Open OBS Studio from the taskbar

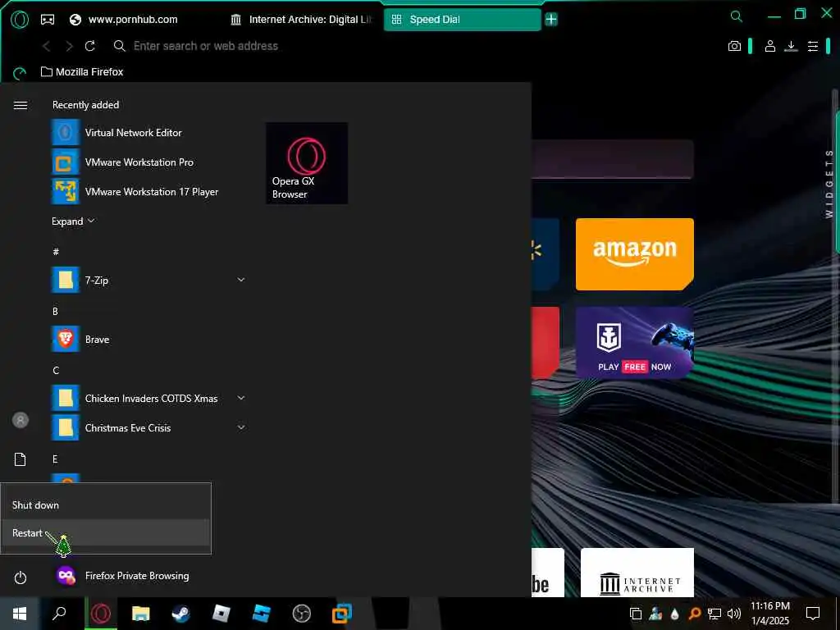pyautogui.click(x=302, y=614)
